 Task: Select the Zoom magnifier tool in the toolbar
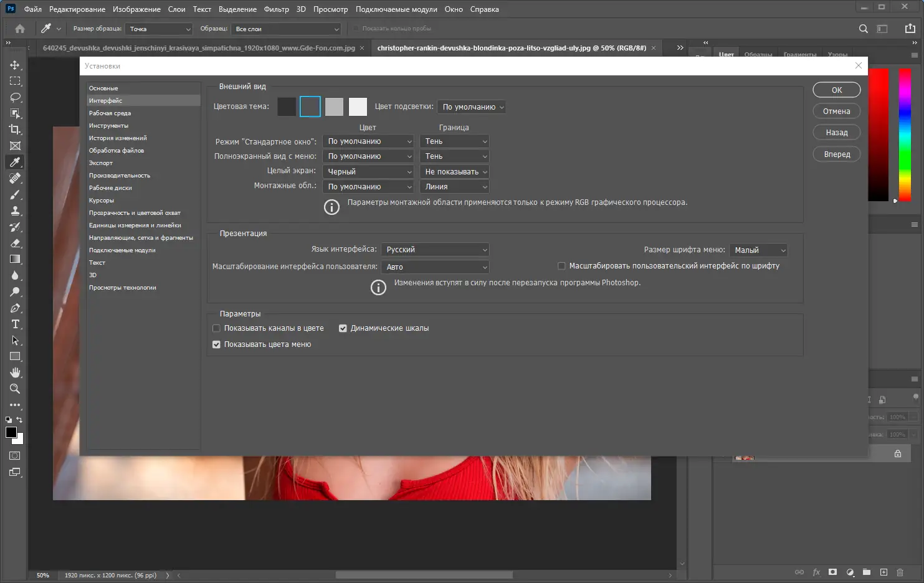tap(15, 389)
